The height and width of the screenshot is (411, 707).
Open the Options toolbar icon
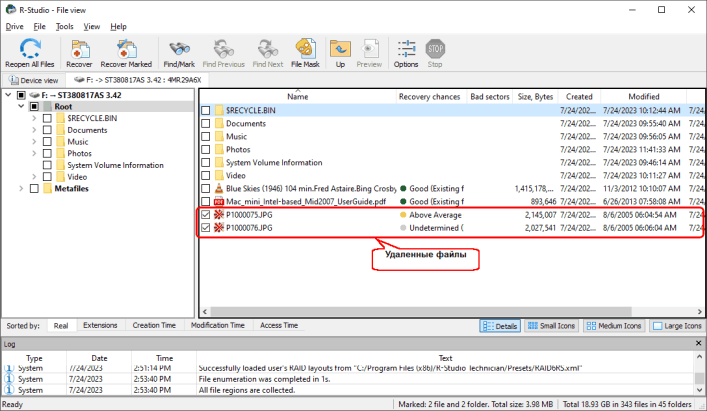click(406, 49)
